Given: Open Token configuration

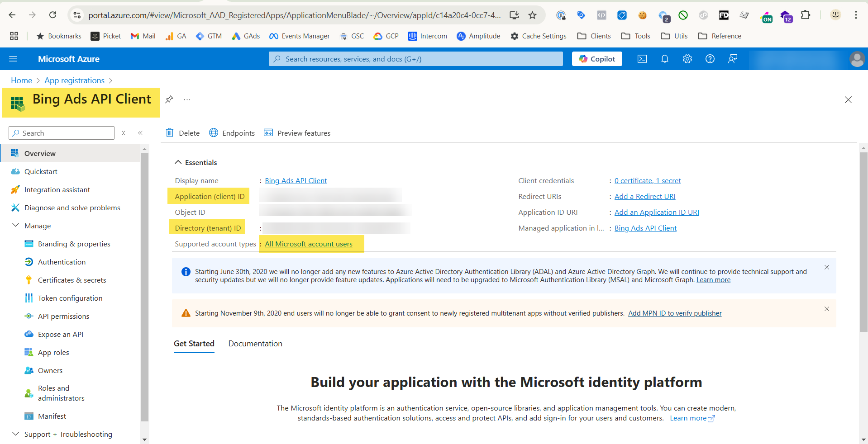Looking at the screenshot, I should [x=70, y=298].
